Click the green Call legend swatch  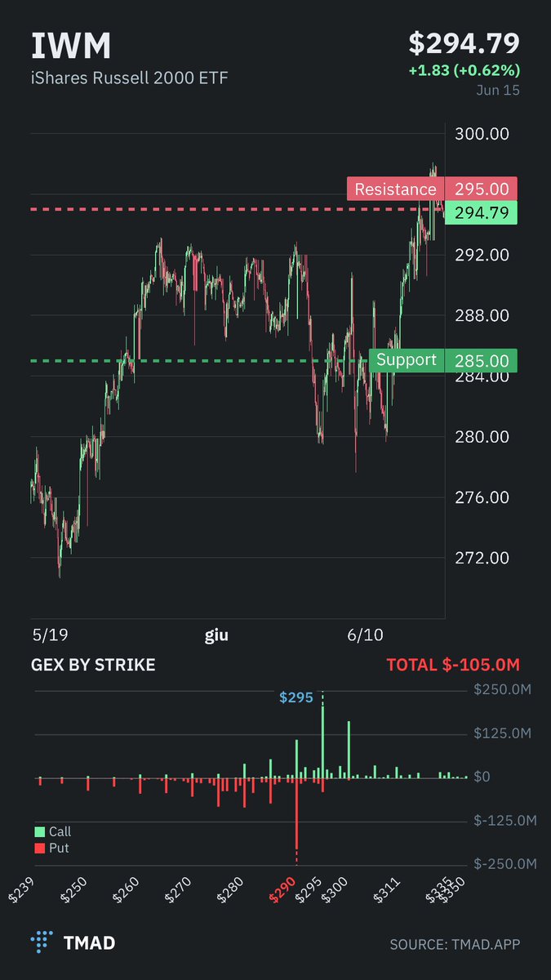point(39,831)
